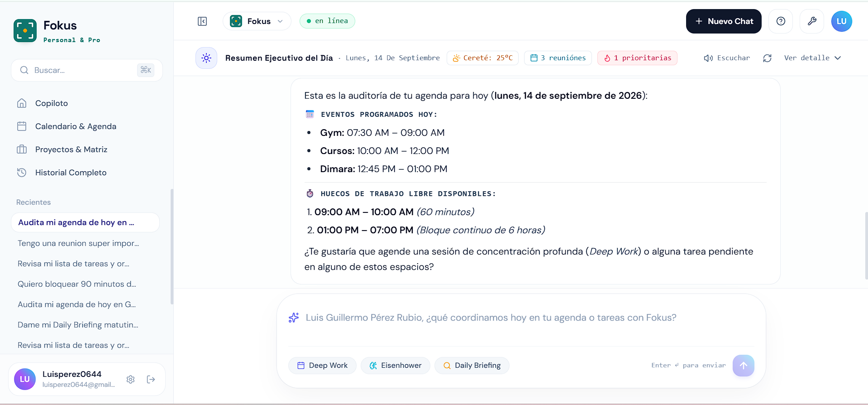The image size is (868, 405).
Task: Click the sidebar recents scrollbar
Action: [172, 246]
